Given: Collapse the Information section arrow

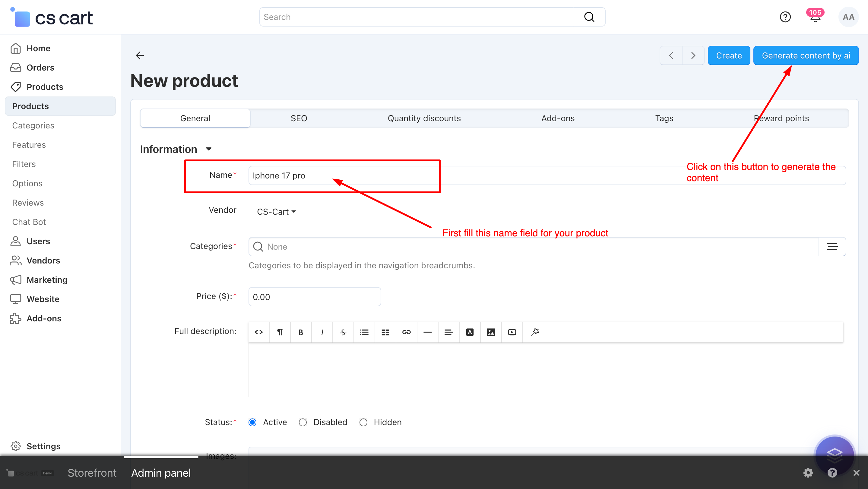Looking at the screenshot, I should tap(209, 149).
